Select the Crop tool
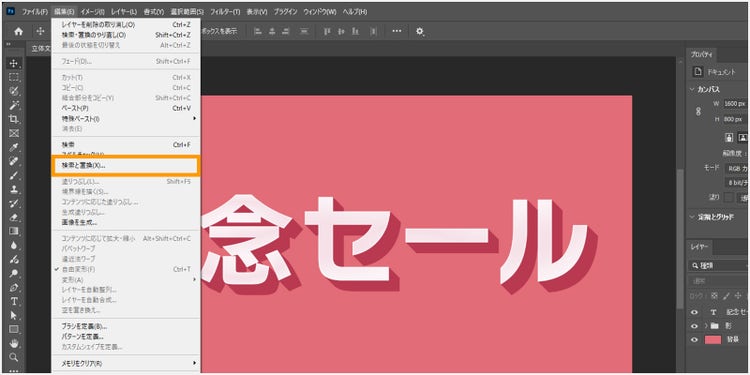The height and width of the screenshot is (375, 750). click(x=14, y=119)
